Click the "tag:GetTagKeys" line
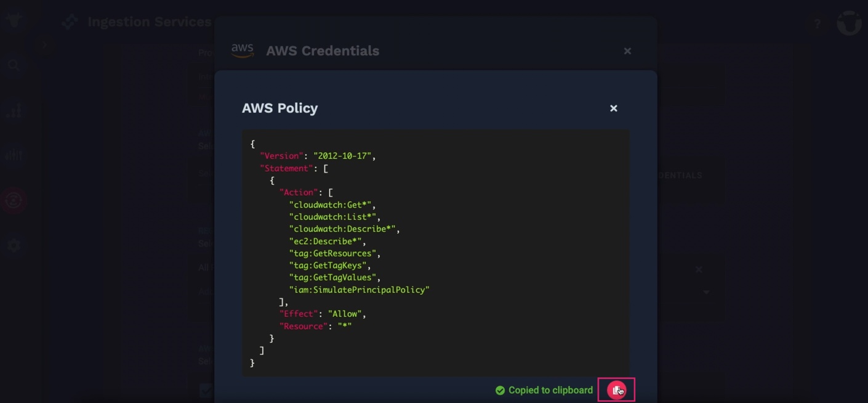The width and height of the screenshot is (868, 403). [330, 266]
